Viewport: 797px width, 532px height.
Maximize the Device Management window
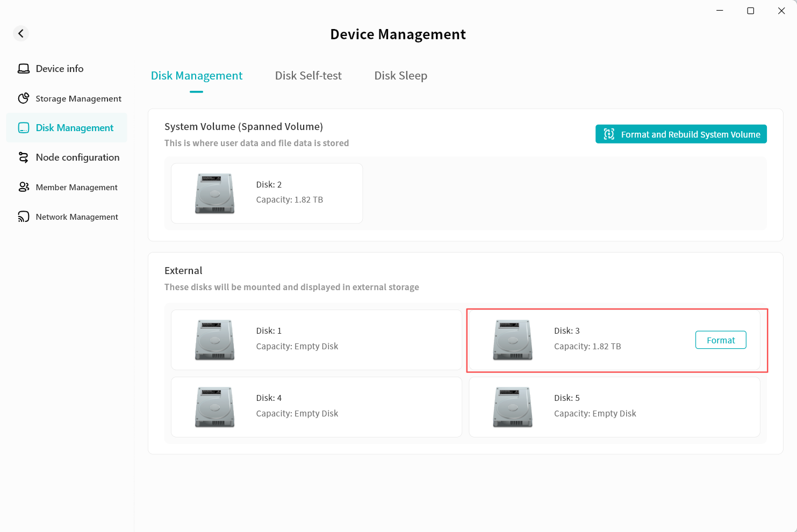(750, 11)
